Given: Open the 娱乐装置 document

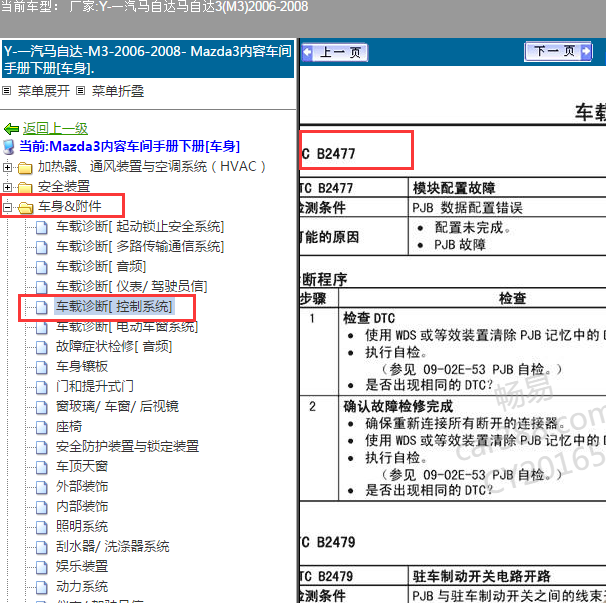Looking at the screenshot, I should pyautogui.click(x=82, y=567).
